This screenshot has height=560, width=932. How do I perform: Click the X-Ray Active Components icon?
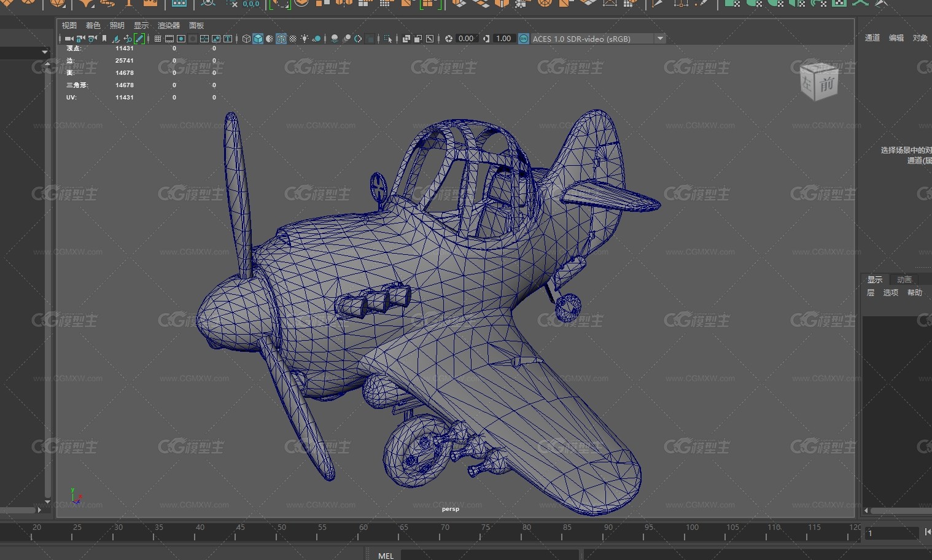[x=417, y=39]
